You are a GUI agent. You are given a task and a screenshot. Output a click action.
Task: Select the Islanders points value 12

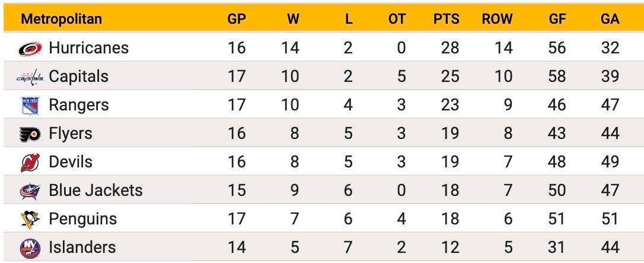(x=449, y=248)
